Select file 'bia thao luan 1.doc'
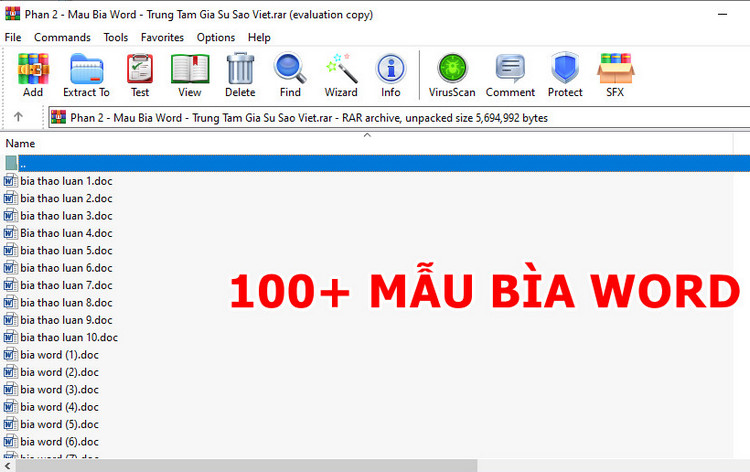This screenshot has height=472, width=750. [x=58, y=181]
